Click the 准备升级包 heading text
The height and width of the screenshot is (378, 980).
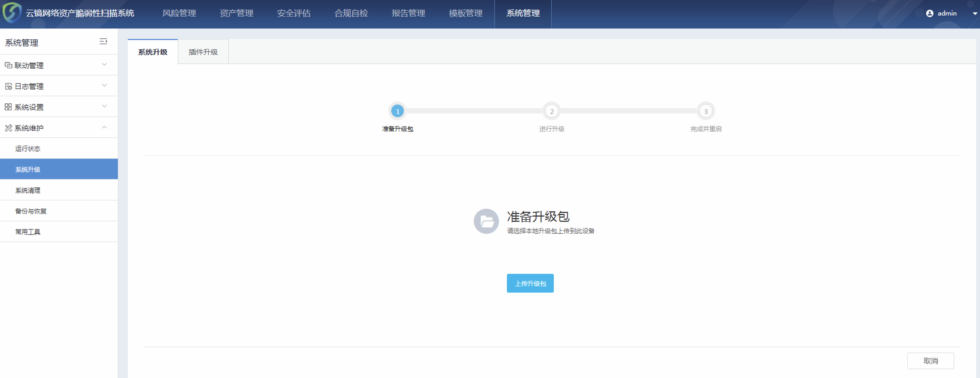tap(538, 217)
